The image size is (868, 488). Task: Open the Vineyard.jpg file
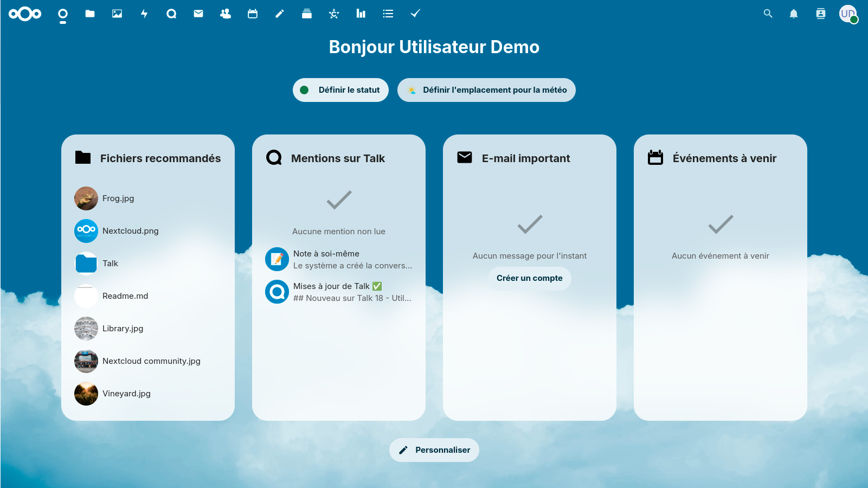148,394
